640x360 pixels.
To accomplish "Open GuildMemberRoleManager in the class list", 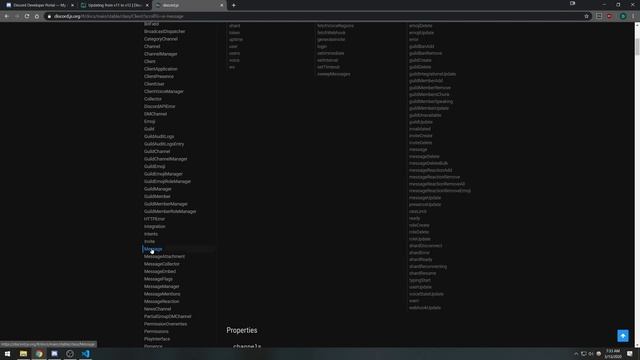I will [x=170, y=211].
